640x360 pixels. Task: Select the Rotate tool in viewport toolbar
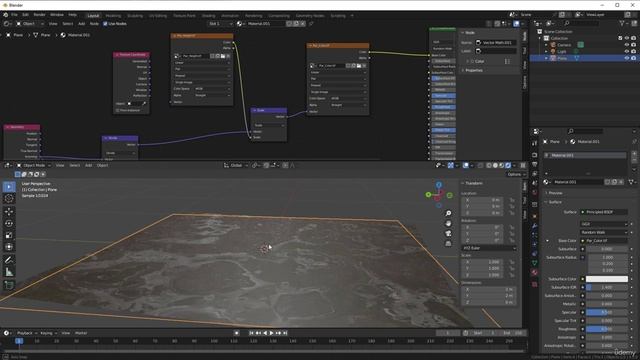(x=9, y=223)
